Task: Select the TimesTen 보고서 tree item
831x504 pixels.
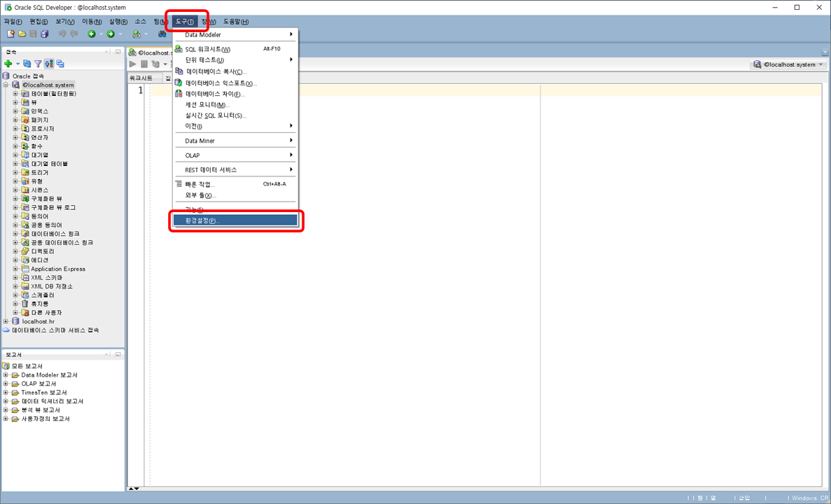Action: coord(44,393)
